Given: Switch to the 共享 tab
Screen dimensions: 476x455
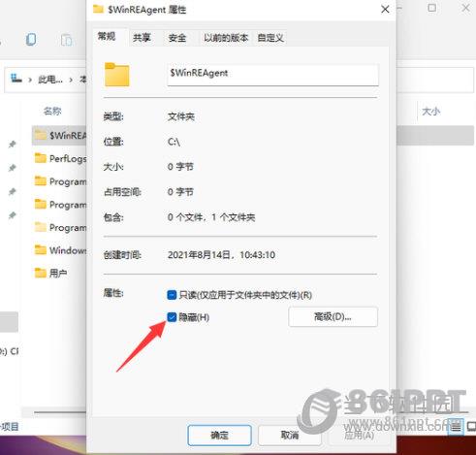Looking at the screenshot, I should coord(142,38).
